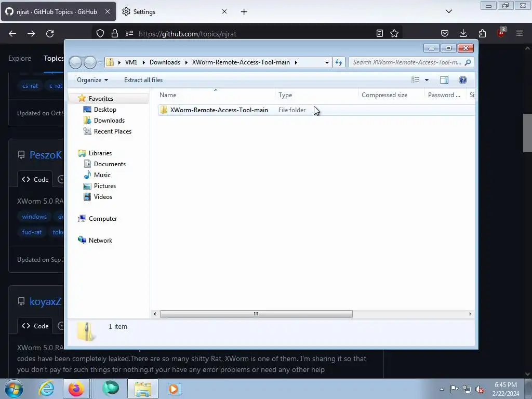The height and width of the screenshot is (399, 532).
Task: Open Windows Media Player from taskbar
Action: 174,389
